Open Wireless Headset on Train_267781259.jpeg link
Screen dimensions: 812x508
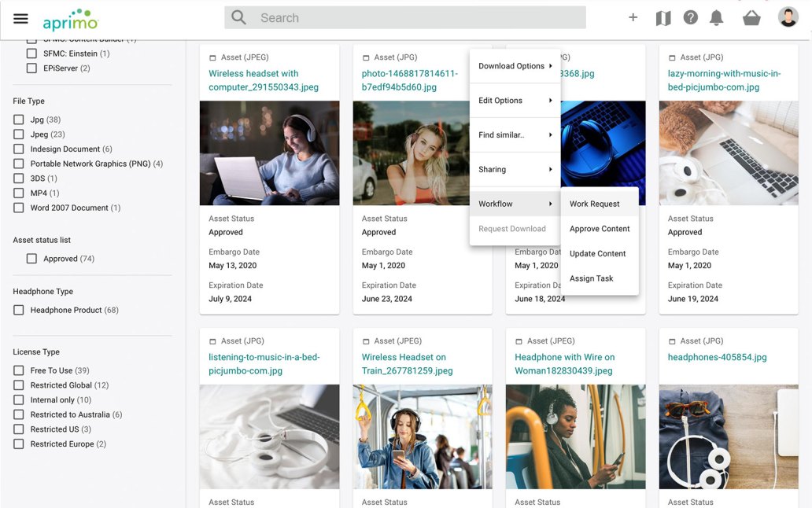tap(407, 364)
